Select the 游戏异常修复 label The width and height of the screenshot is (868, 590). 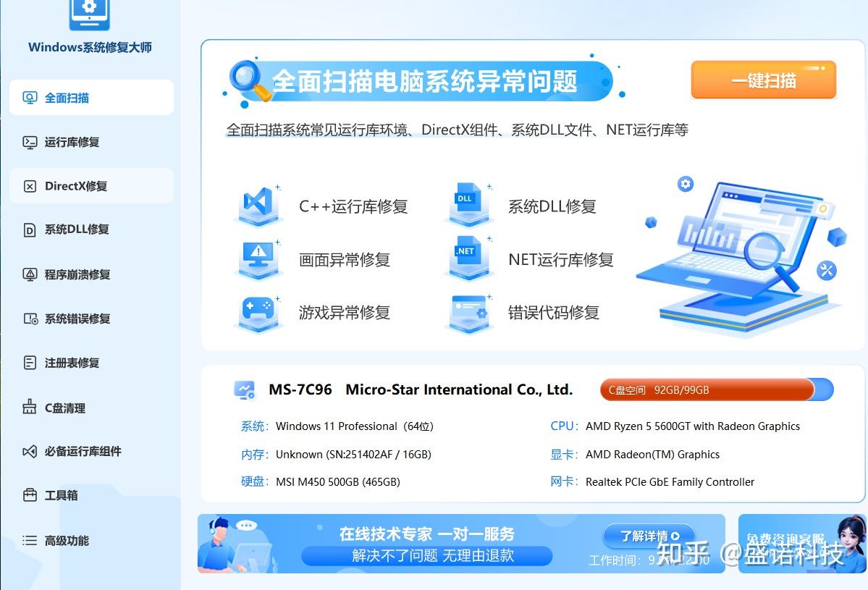point(345,313)
